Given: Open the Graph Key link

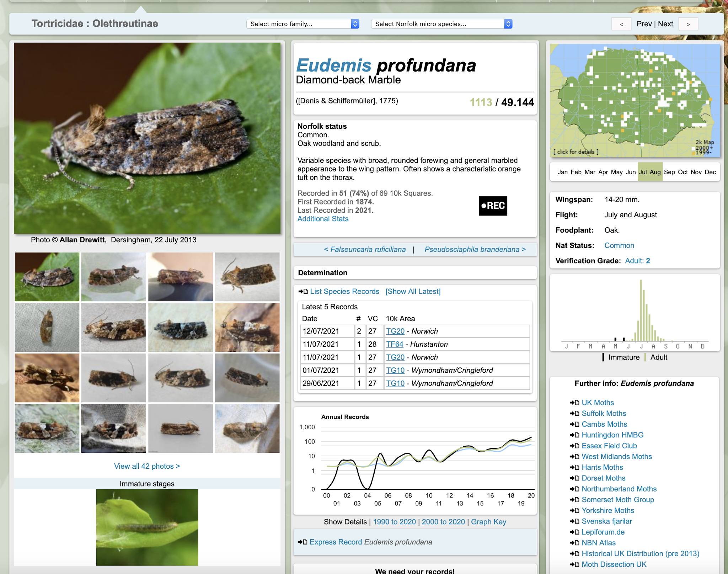Looking at the screenshot, I should pos(488,522).
